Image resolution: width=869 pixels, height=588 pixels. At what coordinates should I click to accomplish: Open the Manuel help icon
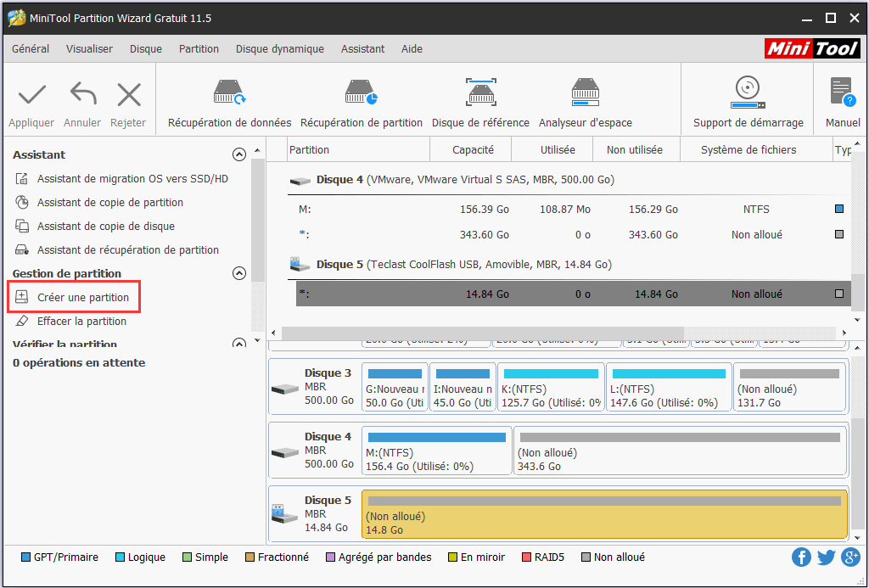(843, 92)
